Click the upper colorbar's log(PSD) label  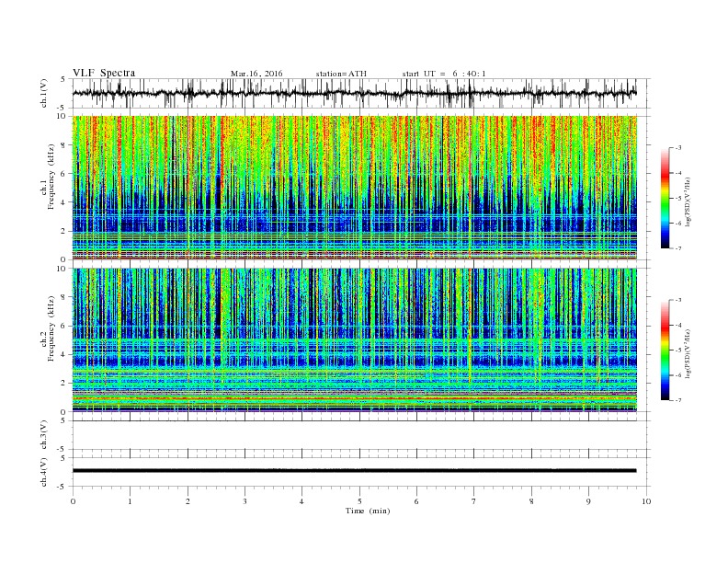[688, 201]
